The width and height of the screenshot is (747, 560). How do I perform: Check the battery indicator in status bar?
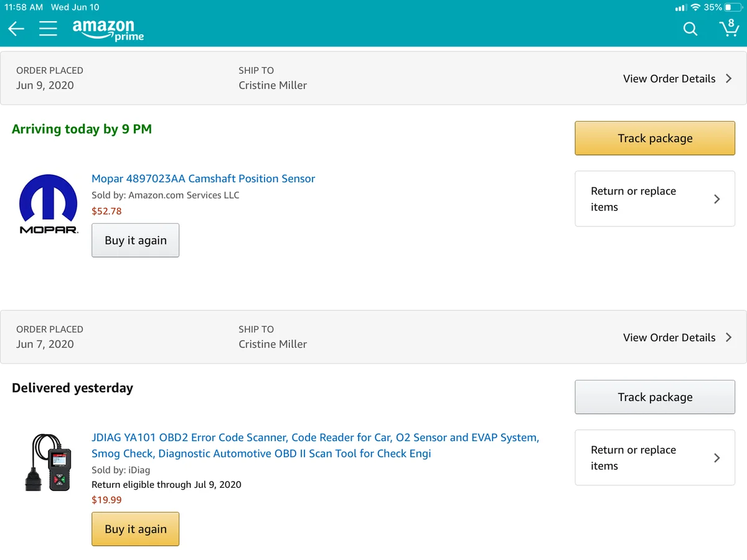pyautogui.click(x=733, y=7)
